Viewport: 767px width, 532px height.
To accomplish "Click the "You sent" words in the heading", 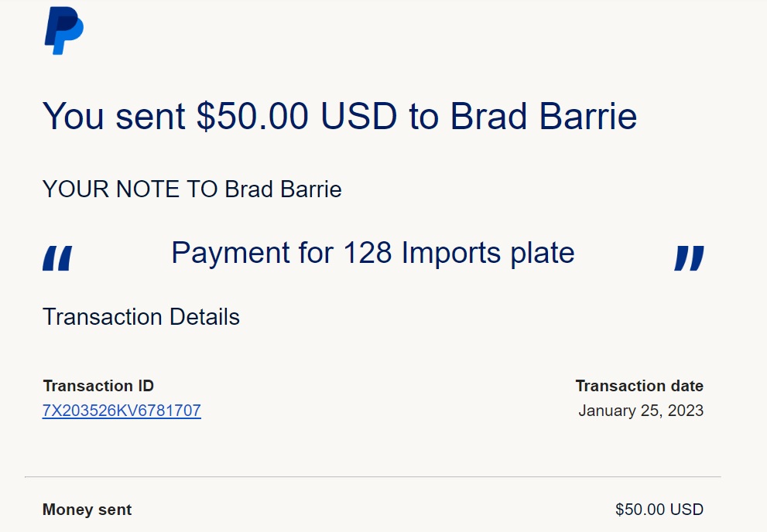I will tap(114, 116).
